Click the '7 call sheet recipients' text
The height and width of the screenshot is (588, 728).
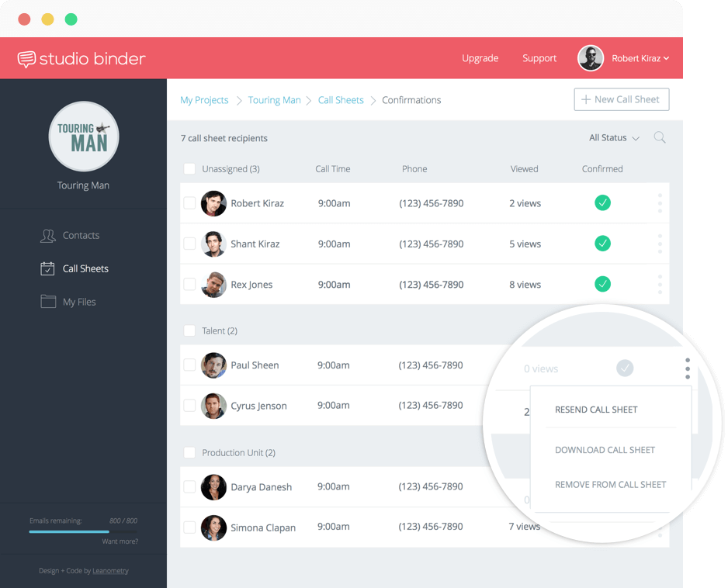[x=224, y=138]
